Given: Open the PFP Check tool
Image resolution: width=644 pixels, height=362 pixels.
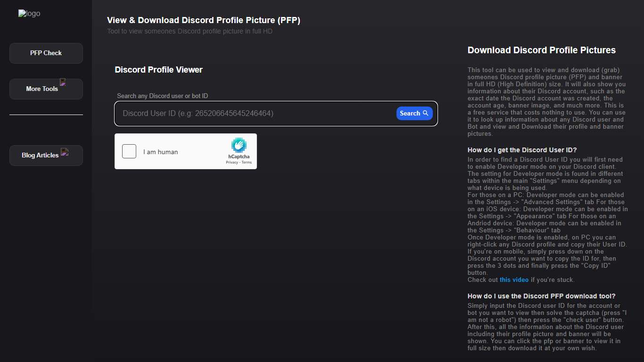Looking at the screenshot, I should pos(46,53).
